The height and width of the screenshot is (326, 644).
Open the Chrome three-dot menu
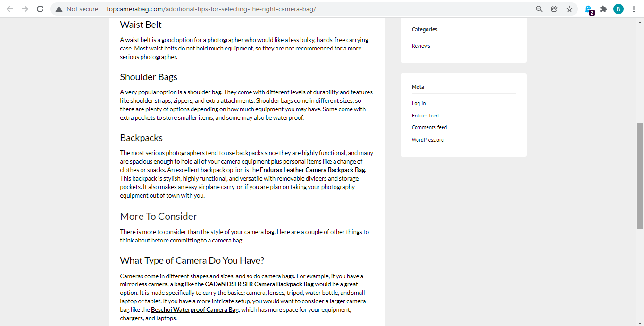coord(634,9)
